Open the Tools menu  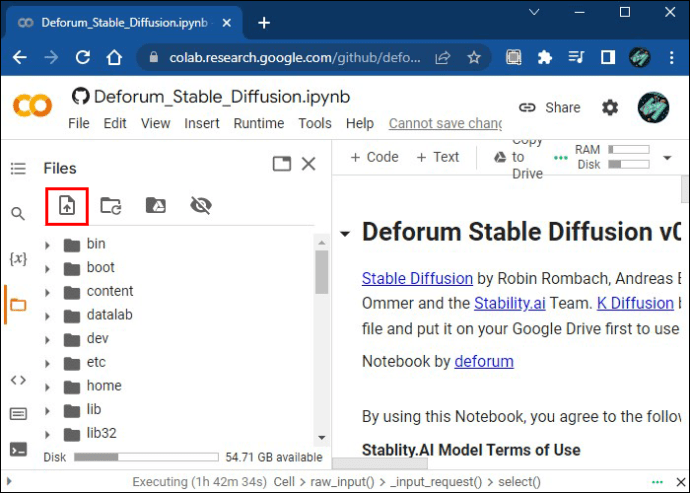click(x=315, y=123)
